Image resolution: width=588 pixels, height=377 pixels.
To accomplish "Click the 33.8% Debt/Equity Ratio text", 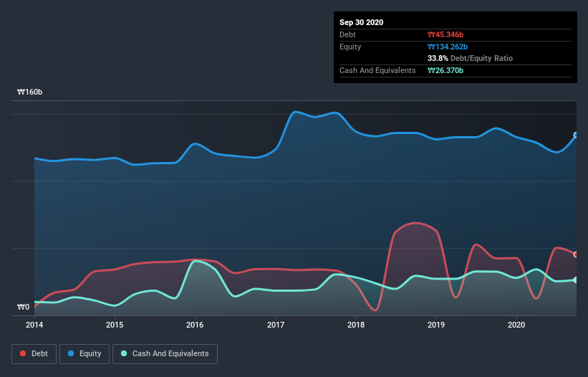I will click(470, 58).
